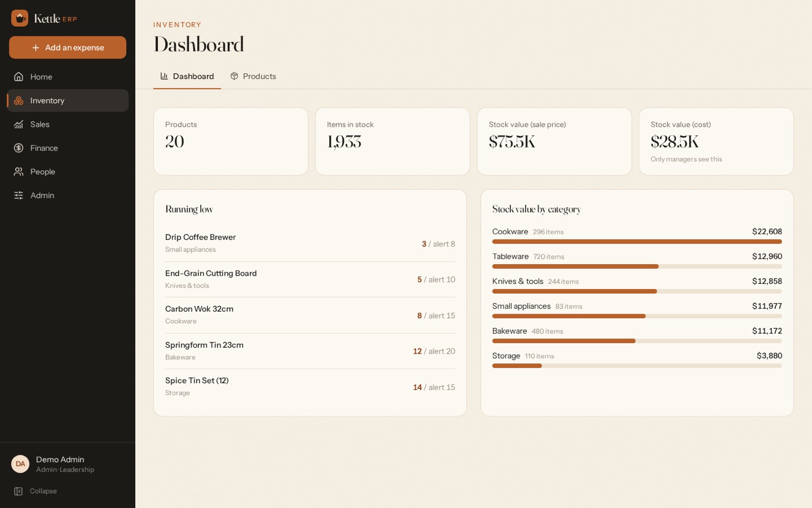Open the Demo Admin profile
The width and height of the screenshot is (812, 508).
(68, 464)
